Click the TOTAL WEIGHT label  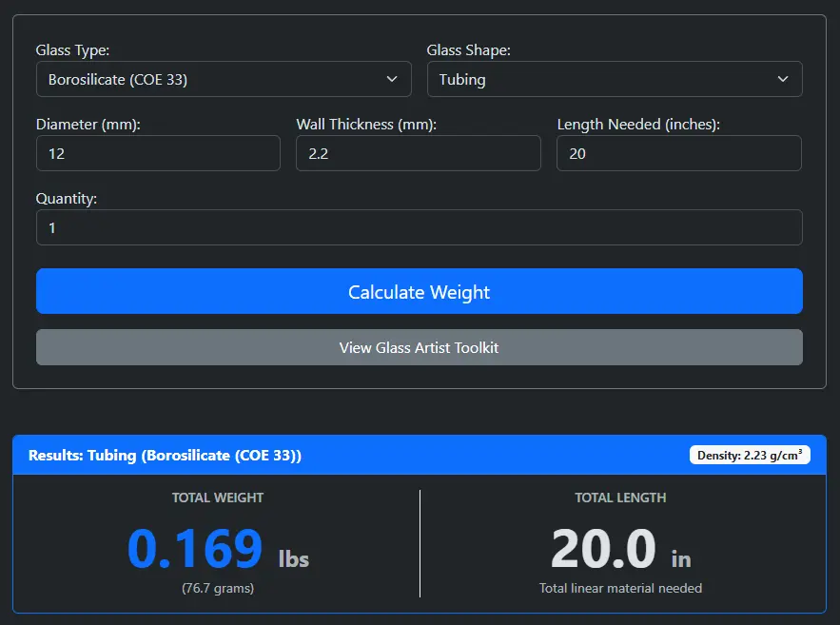[x=217, y=498]
